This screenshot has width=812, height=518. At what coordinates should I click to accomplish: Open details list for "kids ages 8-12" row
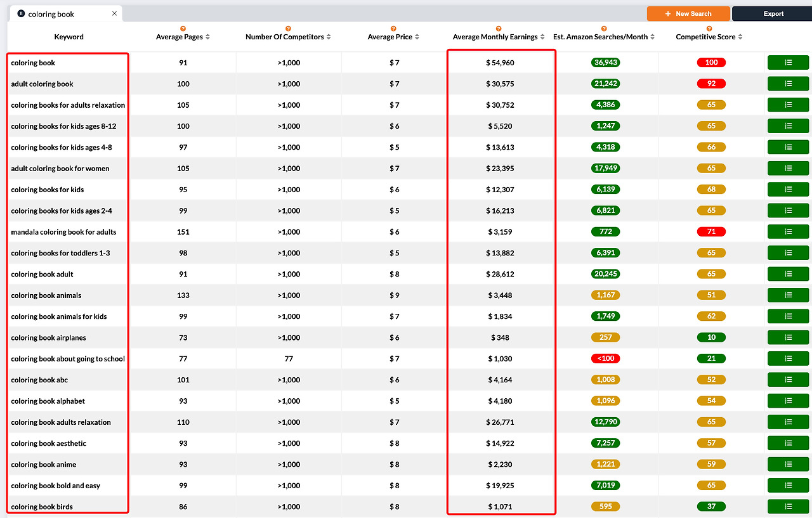coord(788,126)
